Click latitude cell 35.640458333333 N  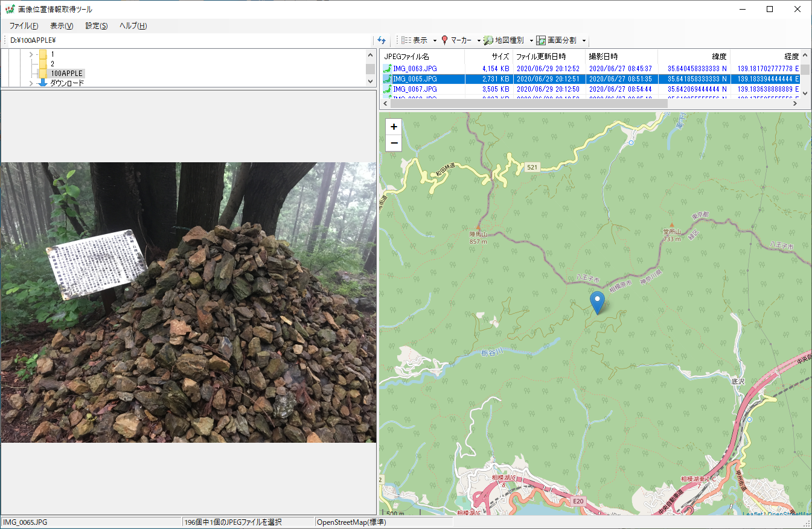[697, 69]
